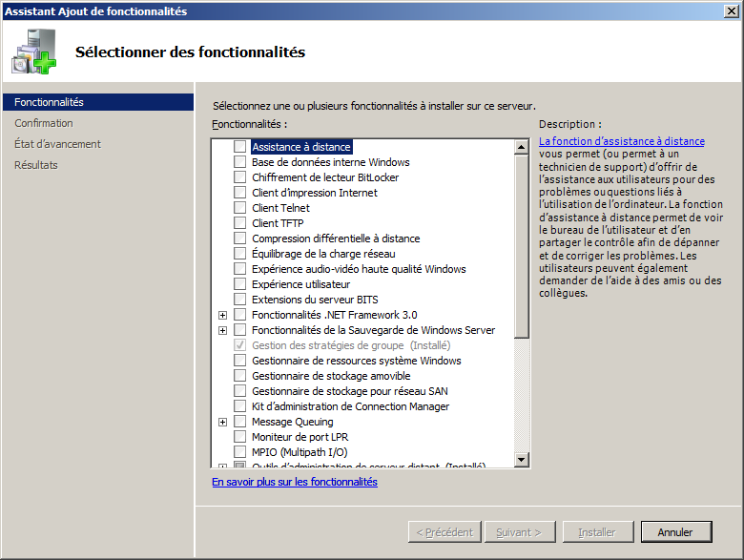Image resolution: width=744 pixels, height=560 pixels.
Task: Select the Fonctionnalités step in sidebar
Action: [x=50, y=102]
